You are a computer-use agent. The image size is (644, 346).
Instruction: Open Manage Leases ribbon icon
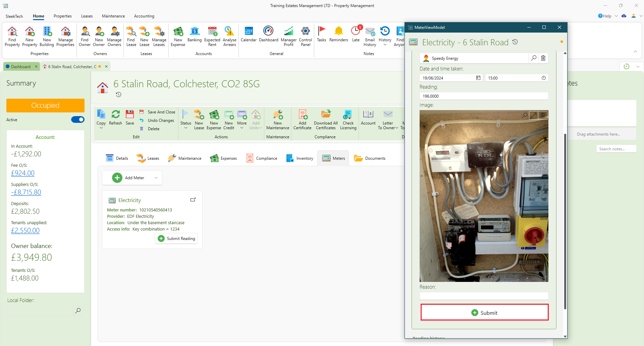pyautogui.click(x=159, y=36)
